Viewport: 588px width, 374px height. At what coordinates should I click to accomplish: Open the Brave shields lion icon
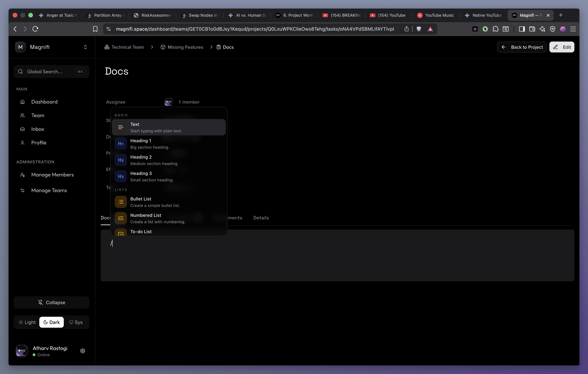pos(419,29)
